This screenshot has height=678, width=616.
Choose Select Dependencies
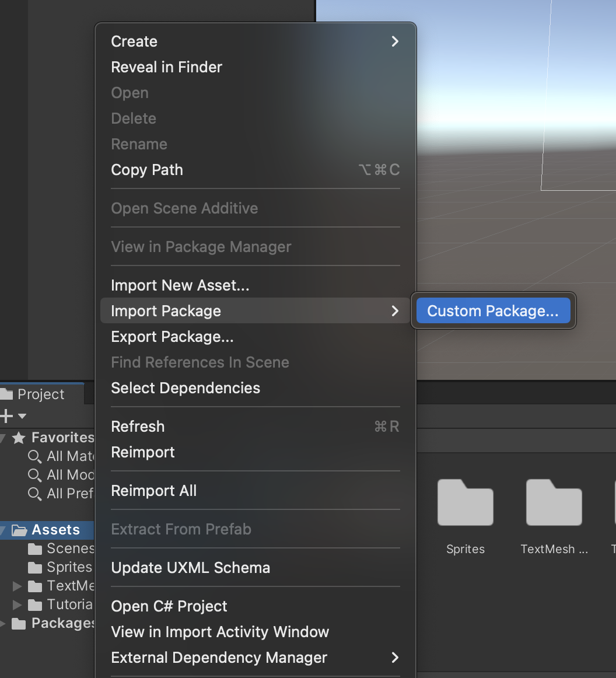click(255, 388)
